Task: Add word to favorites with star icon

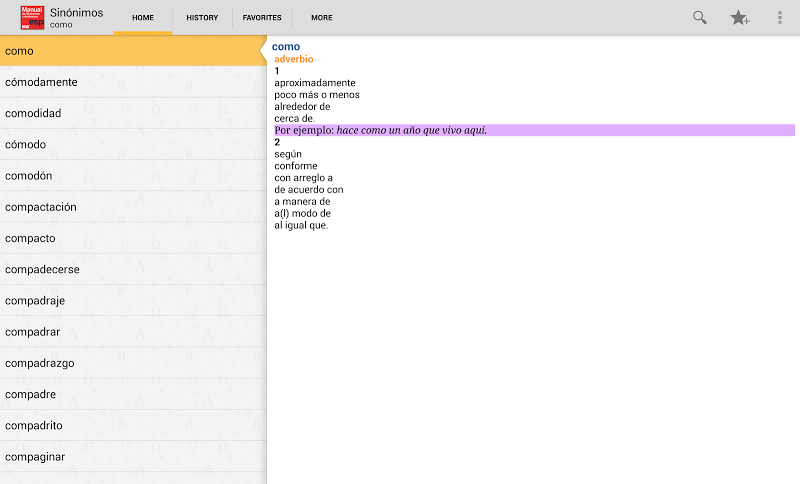Action: pyautogui.click(x=740, y=17)
